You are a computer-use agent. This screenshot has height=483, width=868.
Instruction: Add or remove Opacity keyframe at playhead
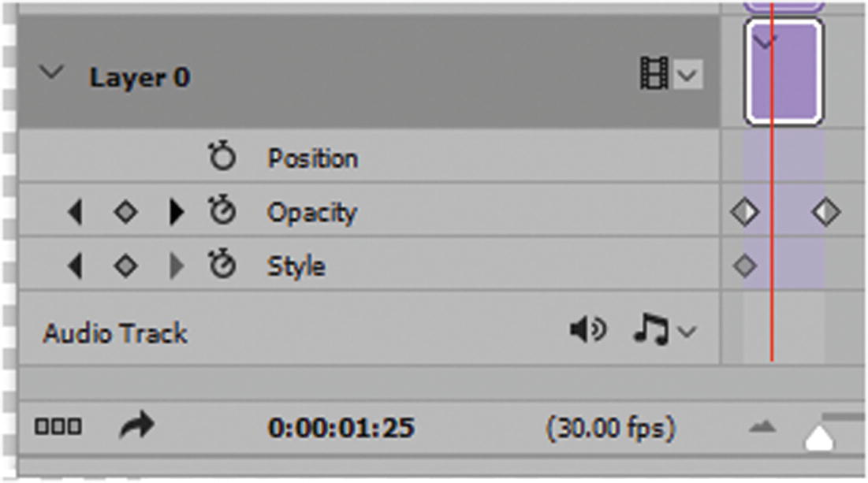click(x=125, y=212)
